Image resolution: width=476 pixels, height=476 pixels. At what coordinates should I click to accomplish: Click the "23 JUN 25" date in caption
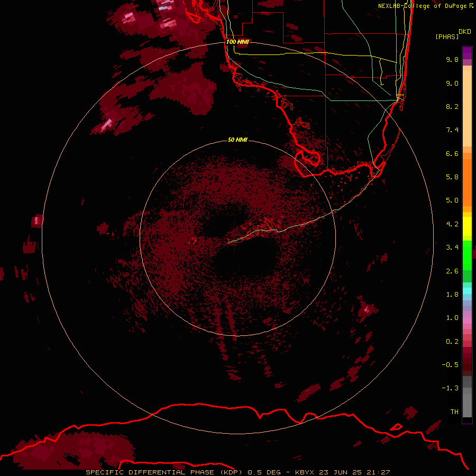[341, 472]
